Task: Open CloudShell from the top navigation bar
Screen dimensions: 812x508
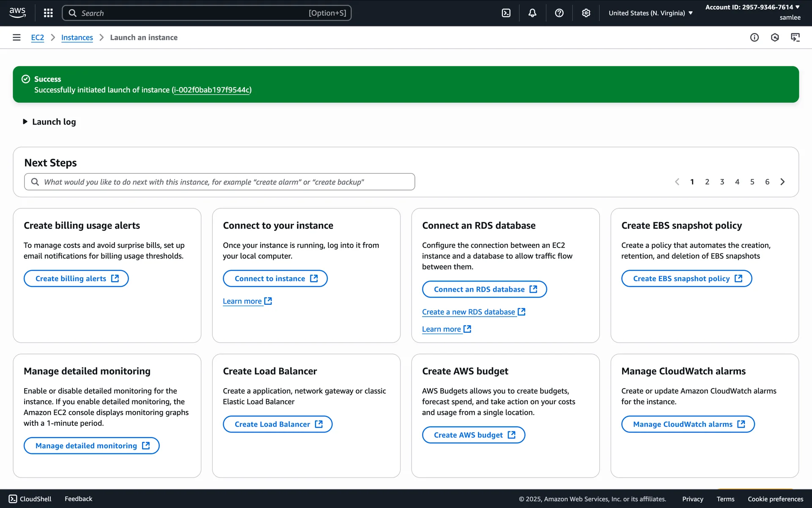Action: (x=506, y=13)
